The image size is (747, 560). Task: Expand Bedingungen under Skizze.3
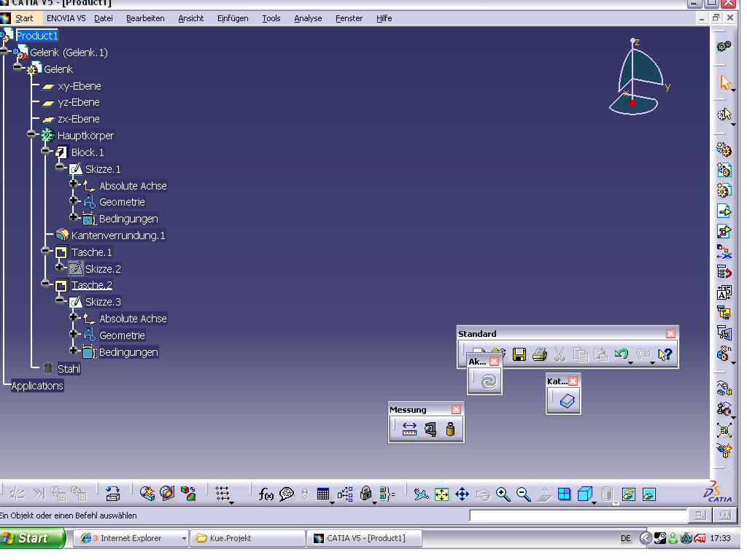(74, 351)
